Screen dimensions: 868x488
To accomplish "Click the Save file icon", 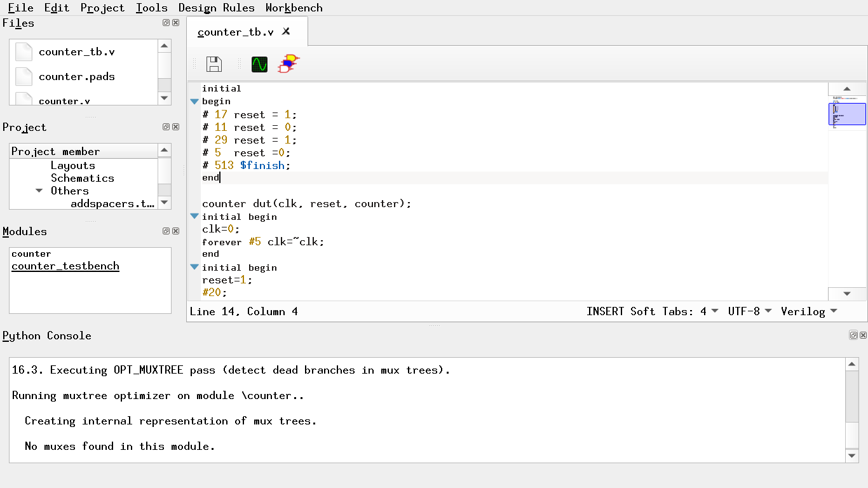I will [214, 64].
